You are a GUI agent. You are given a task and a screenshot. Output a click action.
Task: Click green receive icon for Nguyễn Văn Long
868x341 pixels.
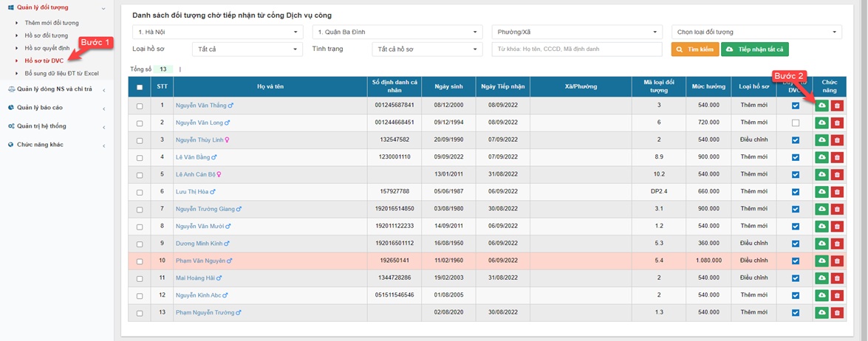[821, 123]
